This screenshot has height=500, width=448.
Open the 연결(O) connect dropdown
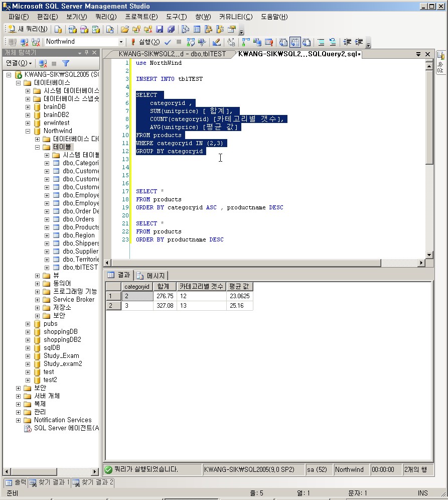(19, 63)
